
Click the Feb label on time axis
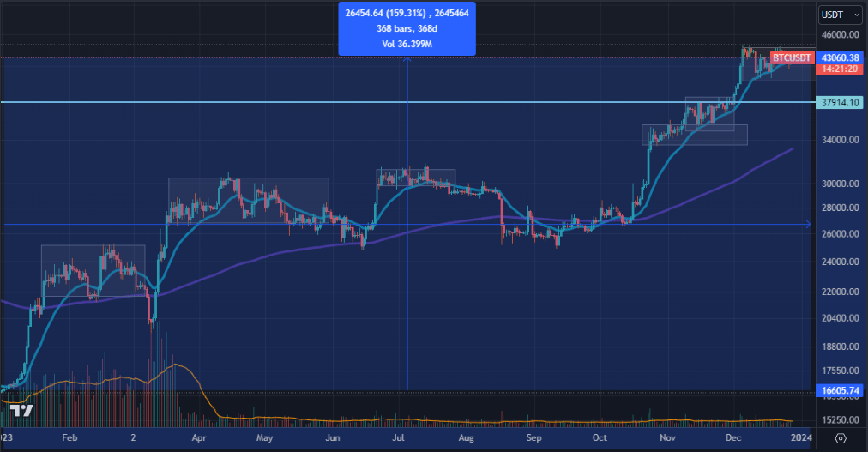pyautogui.click(x=69, y=437)
